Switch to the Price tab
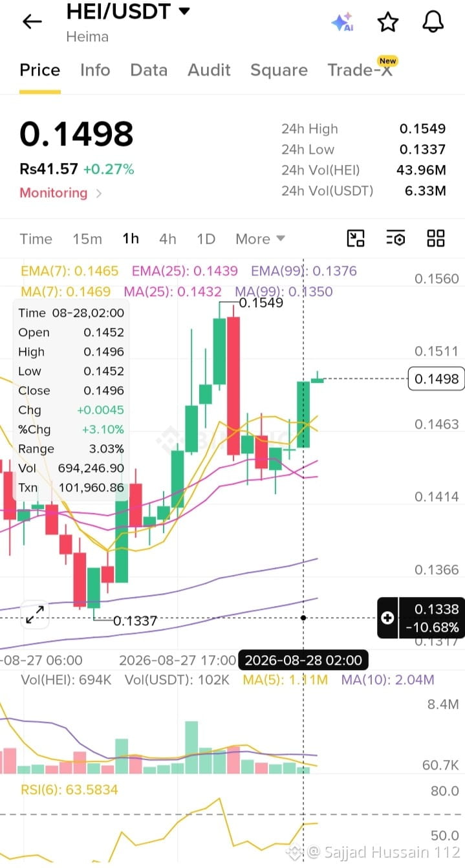The height and width of the screenshot is (868, 465). tap(39, 70)
